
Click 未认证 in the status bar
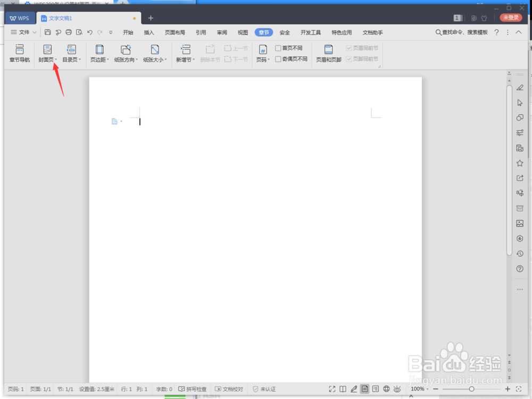click(x=264, y=389)
